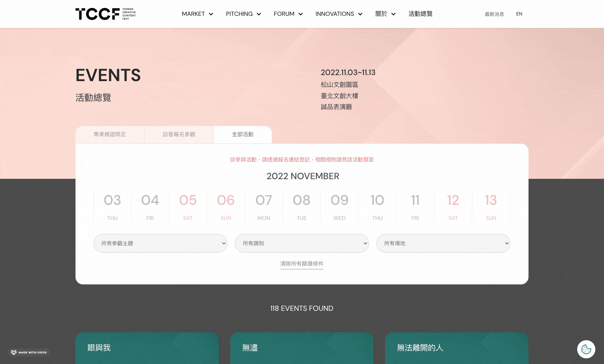Expand the PITCHING menu

243,14
